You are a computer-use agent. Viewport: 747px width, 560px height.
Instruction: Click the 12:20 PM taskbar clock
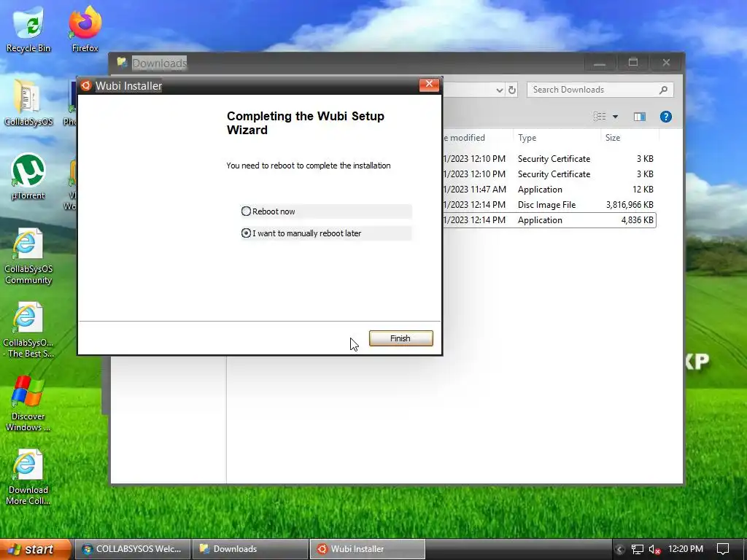[x=686, y=549]
